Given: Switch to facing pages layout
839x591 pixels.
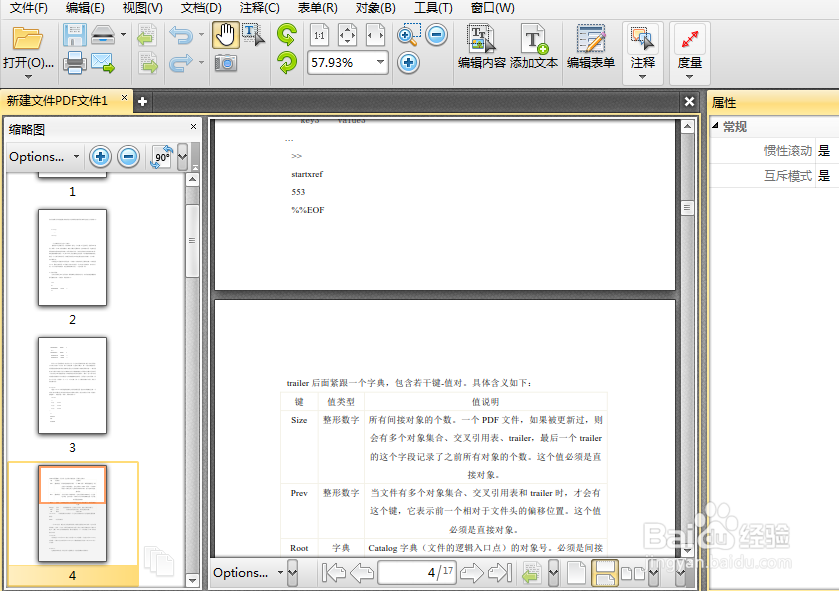Looking at the screenshot, I should (633, 573).
